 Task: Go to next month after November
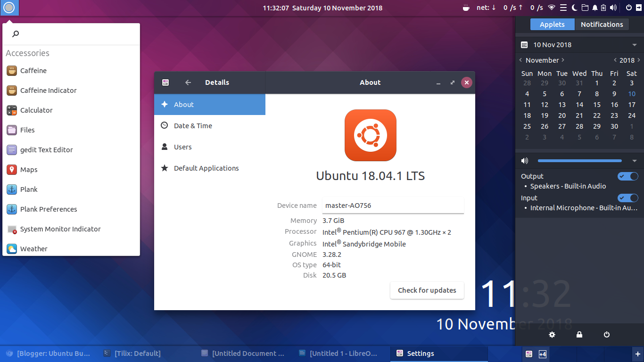(x=563, y=60)
